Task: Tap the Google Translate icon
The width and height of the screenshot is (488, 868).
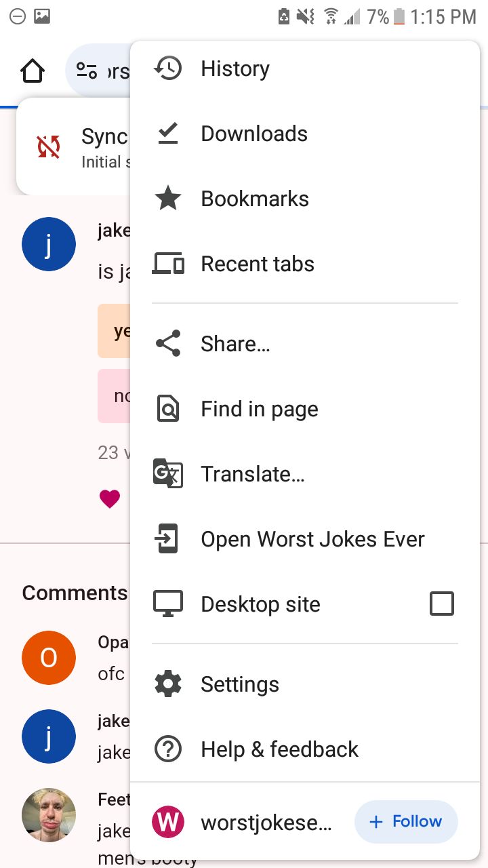Action: coord(167,474)
